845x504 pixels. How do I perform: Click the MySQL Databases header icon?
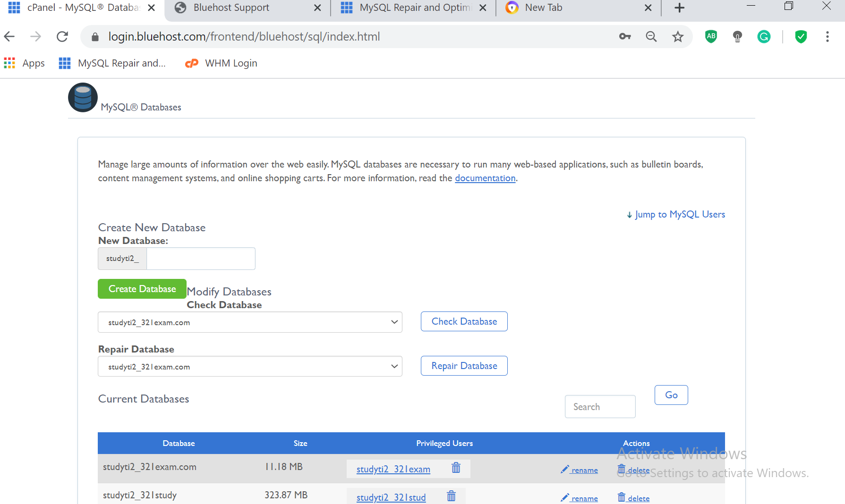(x=83, y=97)
